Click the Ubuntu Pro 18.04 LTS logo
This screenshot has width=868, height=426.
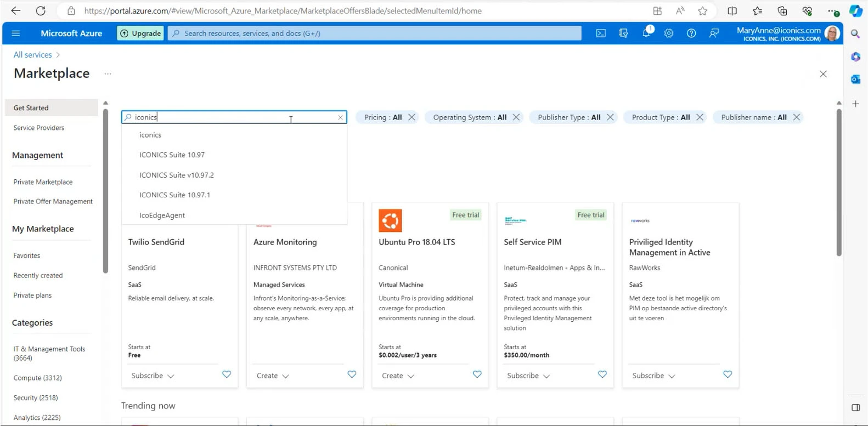click(390, 221)
